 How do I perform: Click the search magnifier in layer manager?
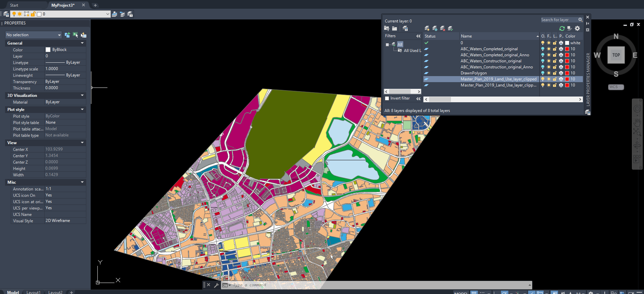(x=580, y=20)
